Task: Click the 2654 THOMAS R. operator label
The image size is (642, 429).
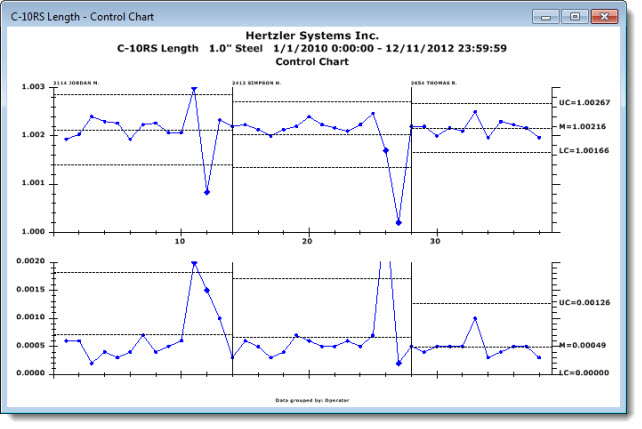Action: [x=435, y=83]
